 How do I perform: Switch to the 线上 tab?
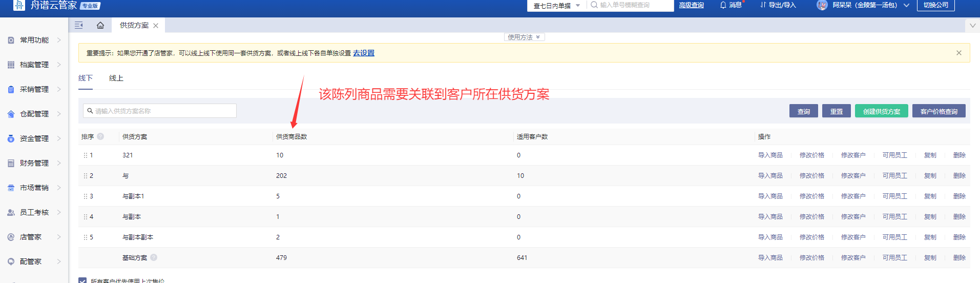click(116, 78)
